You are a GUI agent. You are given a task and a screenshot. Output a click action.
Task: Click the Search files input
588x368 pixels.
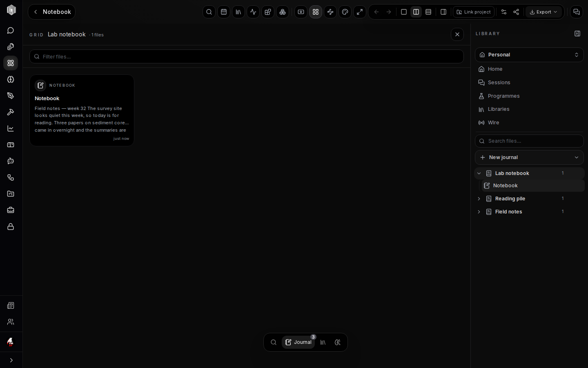[x=529, y=141]
